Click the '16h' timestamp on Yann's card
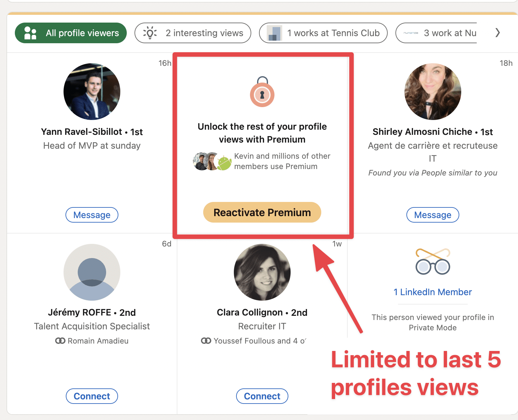 pos(165,63)
